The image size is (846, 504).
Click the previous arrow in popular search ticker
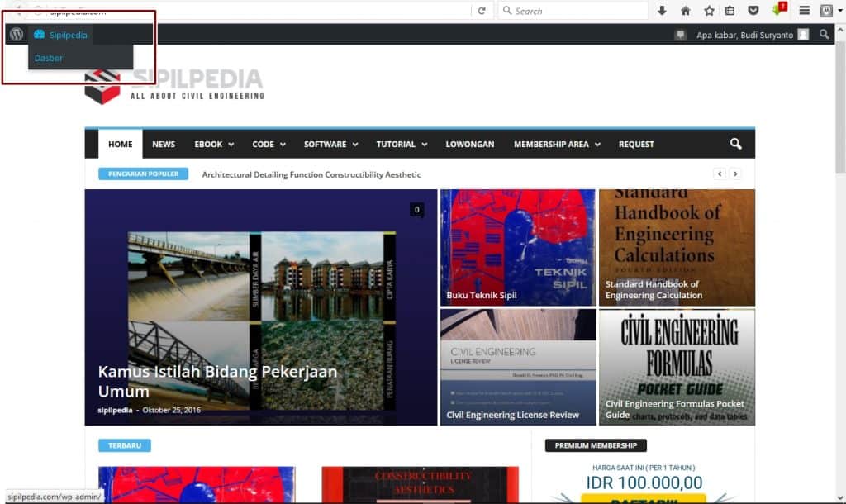pos(720,174)
